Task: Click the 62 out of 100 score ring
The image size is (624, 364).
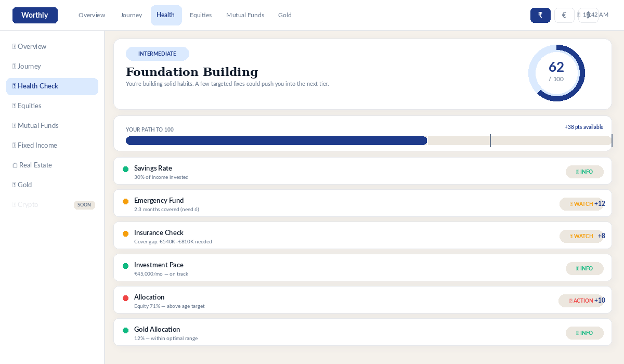Action: tap(556, 73)
